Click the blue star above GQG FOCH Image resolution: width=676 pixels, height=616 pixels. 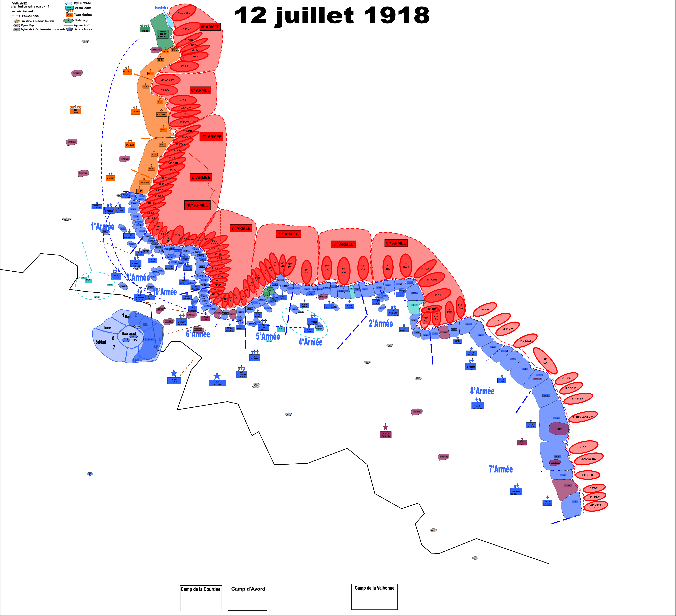(174, 373)
